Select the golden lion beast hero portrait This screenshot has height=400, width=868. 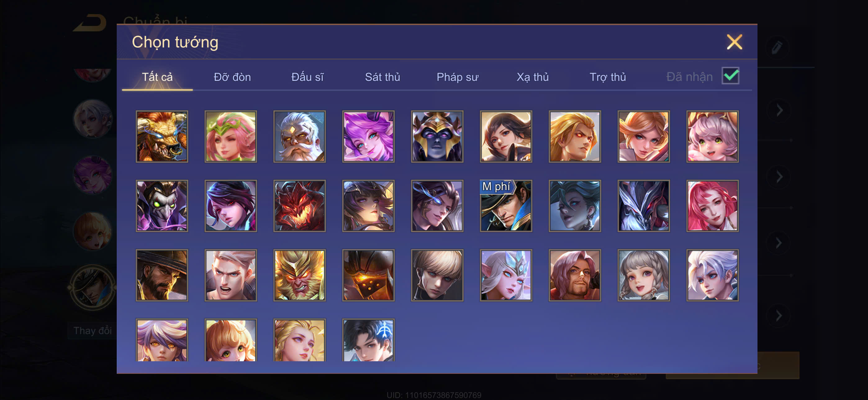162,136
